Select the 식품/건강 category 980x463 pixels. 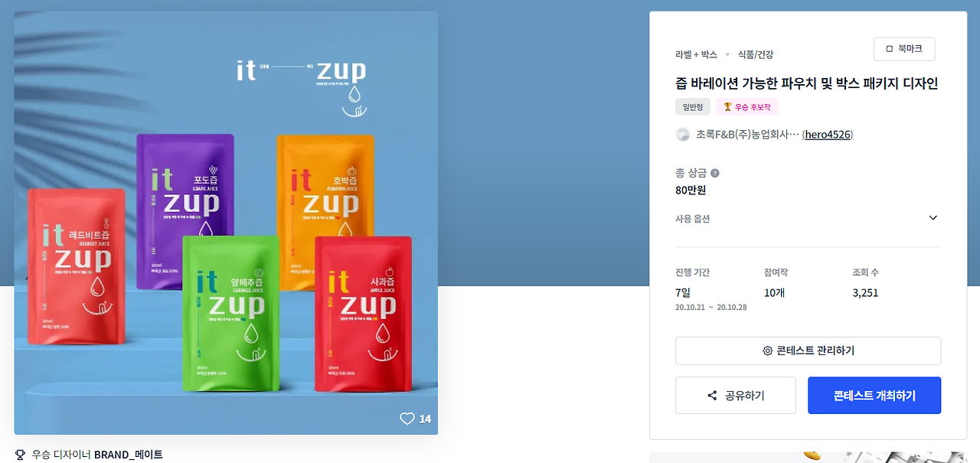[756, 54]
